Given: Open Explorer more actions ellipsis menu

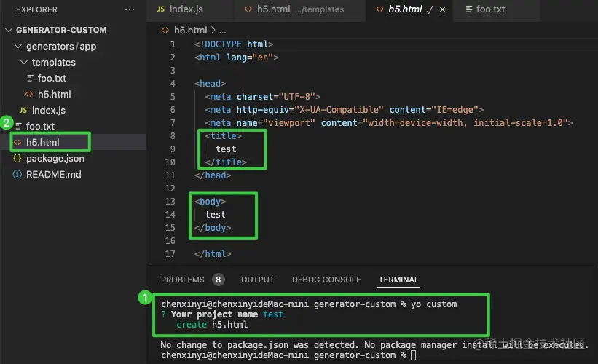Looking at the screenshot, I should tap(130, 9).
